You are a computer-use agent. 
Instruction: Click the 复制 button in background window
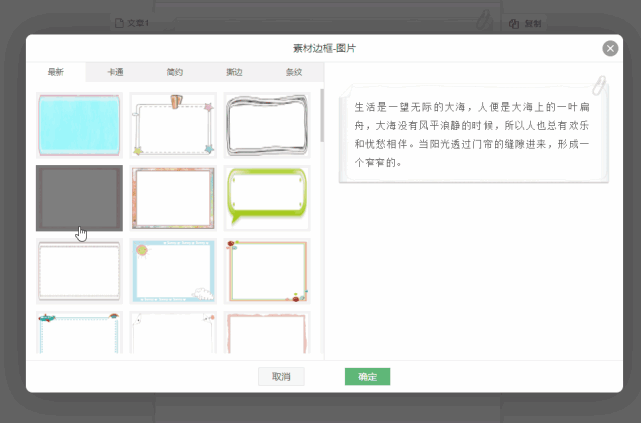[525, 24]
